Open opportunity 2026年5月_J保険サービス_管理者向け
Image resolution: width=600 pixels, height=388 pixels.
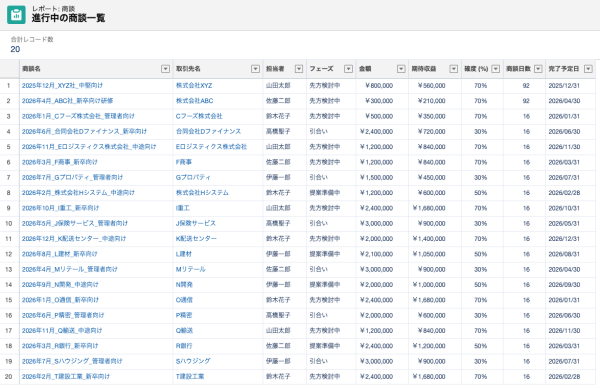[x=75, y=223]
